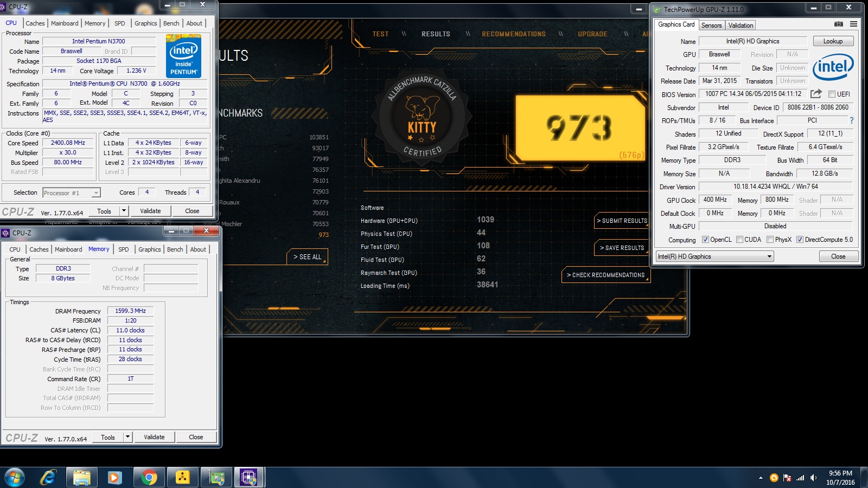Switch to GPU-Z via its taskbar icon

(x=216, y=477)
